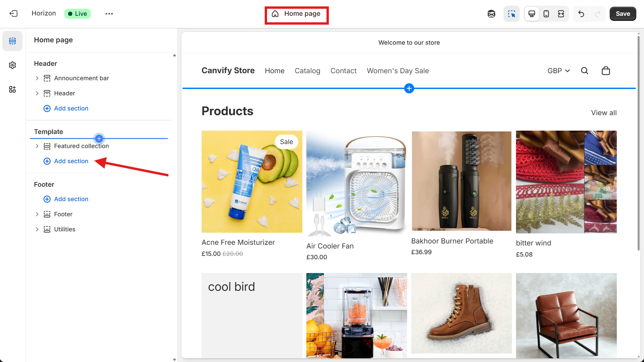This screenshot has width=644, height=362.
Task: Click the View all products link
Action: pyautogui.click(x=603, y=112)
